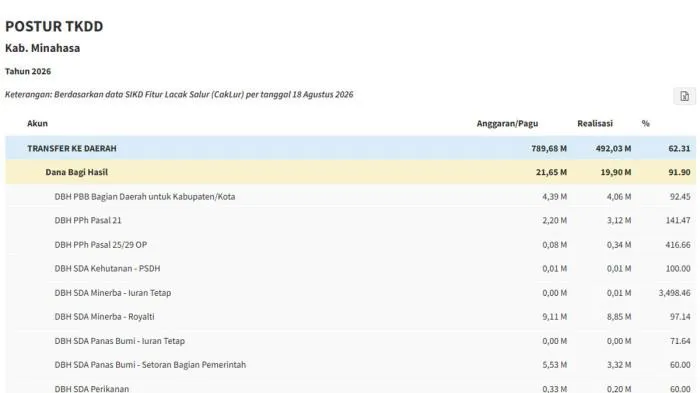
Task: Select DBH SDA Panas Bumi - Iuran Tetap
Action: [120, 341]
